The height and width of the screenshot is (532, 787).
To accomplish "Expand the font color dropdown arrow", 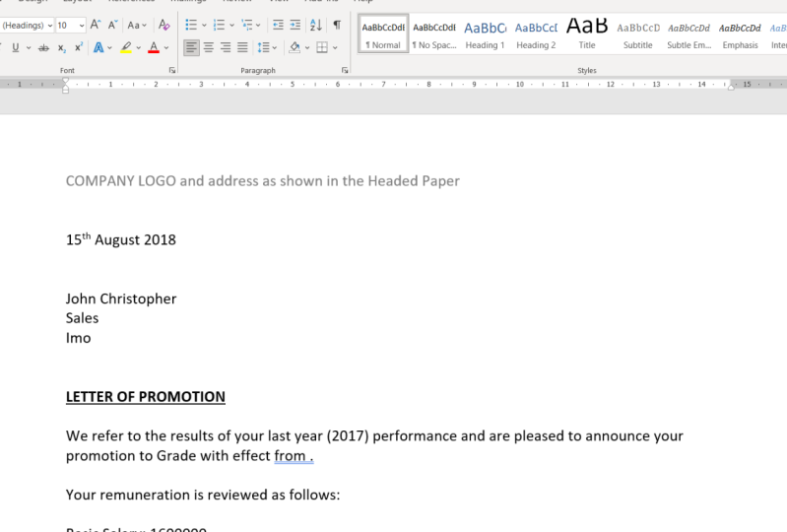I will [166, 47].
